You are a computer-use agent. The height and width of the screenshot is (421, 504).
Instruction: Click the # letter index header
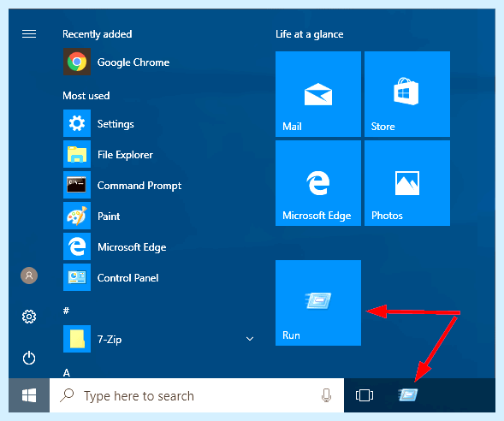tap(66, 311)
